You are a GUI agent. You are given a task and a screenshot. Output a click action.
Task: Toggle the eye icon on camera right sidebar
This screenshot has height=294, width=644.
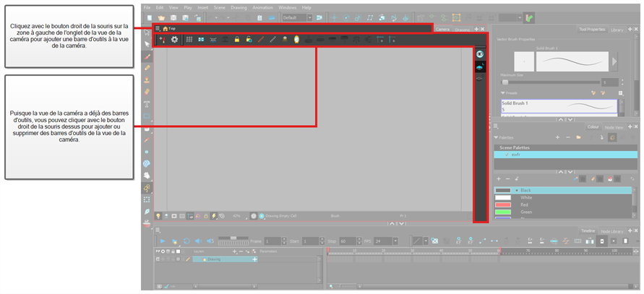coord(480,53)
